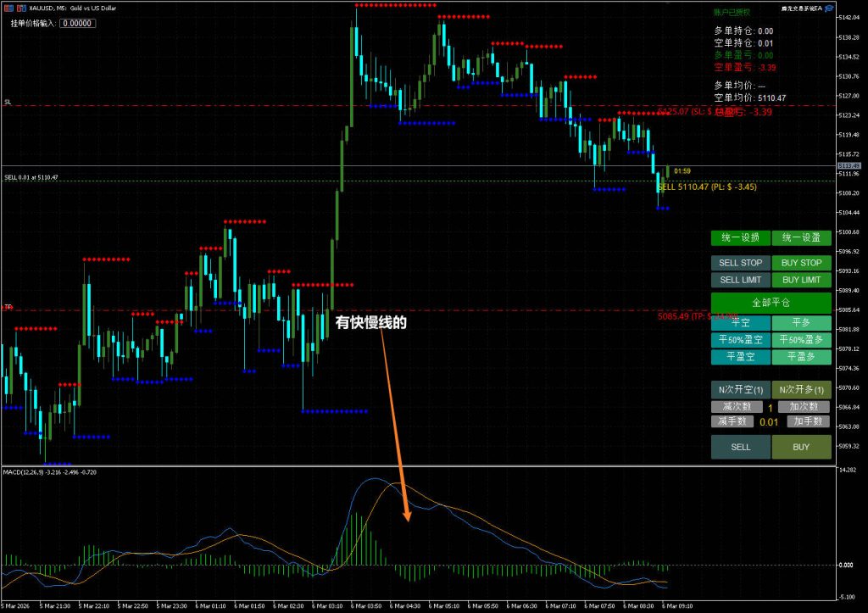The width and height of the screenshot is (868, 613).
Task: Click 平盈多 to close profitable longs
Action: (801, 357)
